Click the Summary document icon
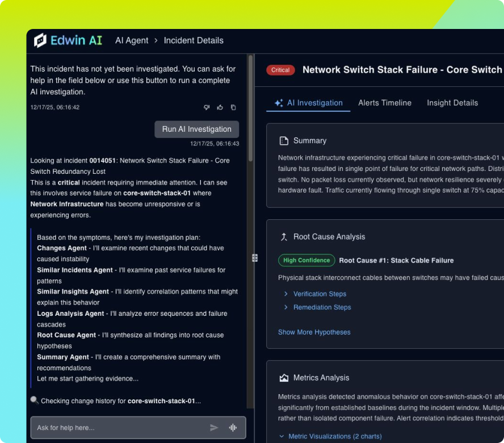The image size is (504, 443). pyautogui.click(x=284, y=141)
